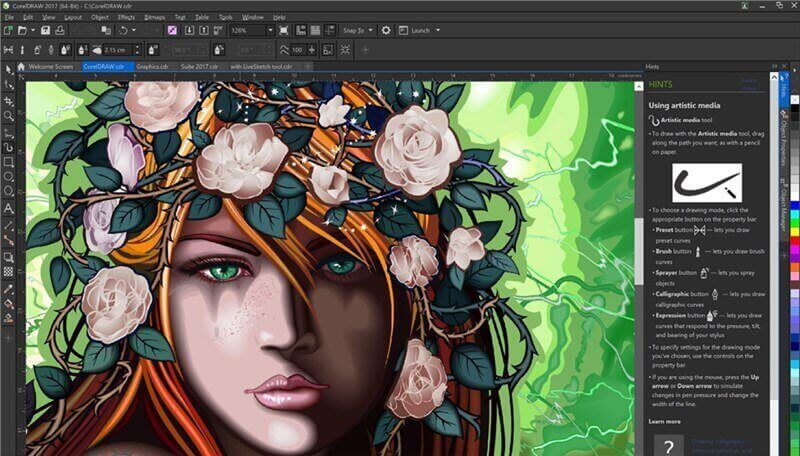Pick the blue color swatch in palette
This screenshot has width=800, height=456.
pyautogui.click(x=795, y=206)
